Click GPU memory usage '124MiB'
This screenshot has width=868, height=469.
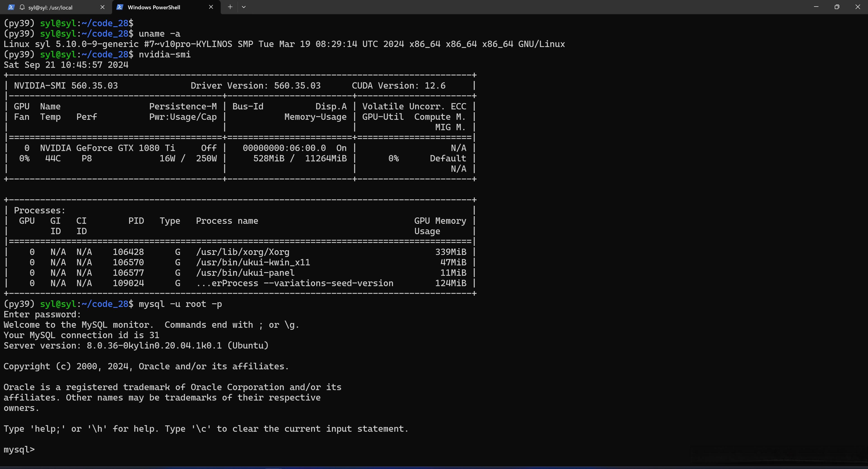451,283
